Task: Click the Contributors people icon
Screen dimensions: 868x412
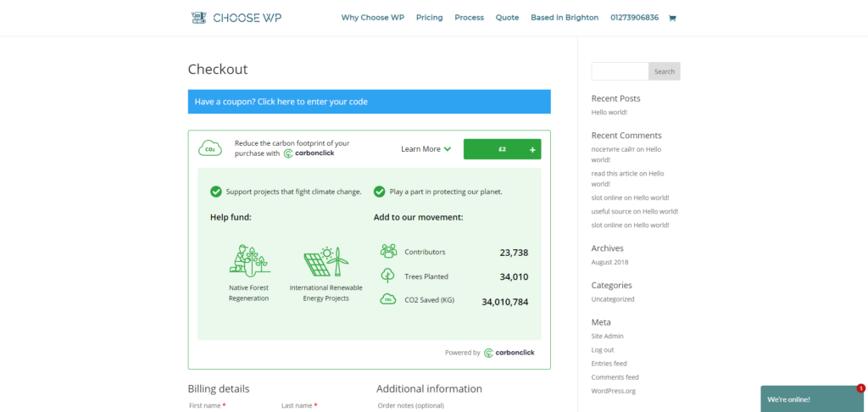Action: click(388, 251)
